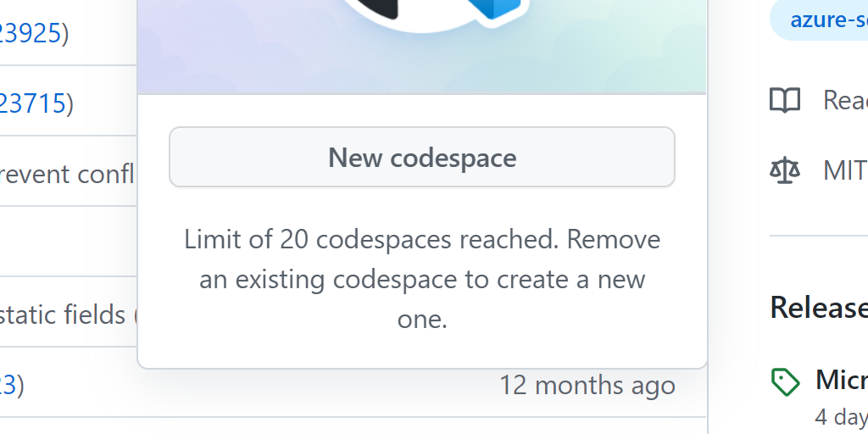
Task: Open the latest Micr… release title
Action: click(x=842, y=379)
